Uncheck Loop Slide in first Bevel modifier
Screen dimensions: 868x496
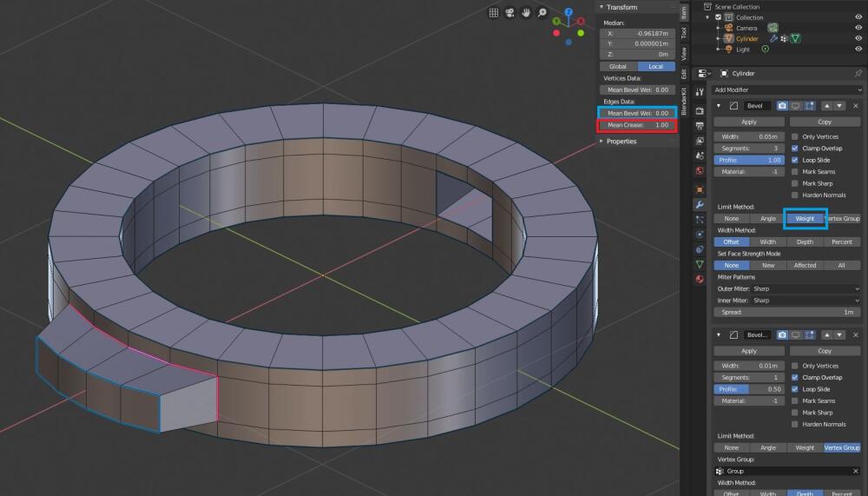click(x=795, y=160)
